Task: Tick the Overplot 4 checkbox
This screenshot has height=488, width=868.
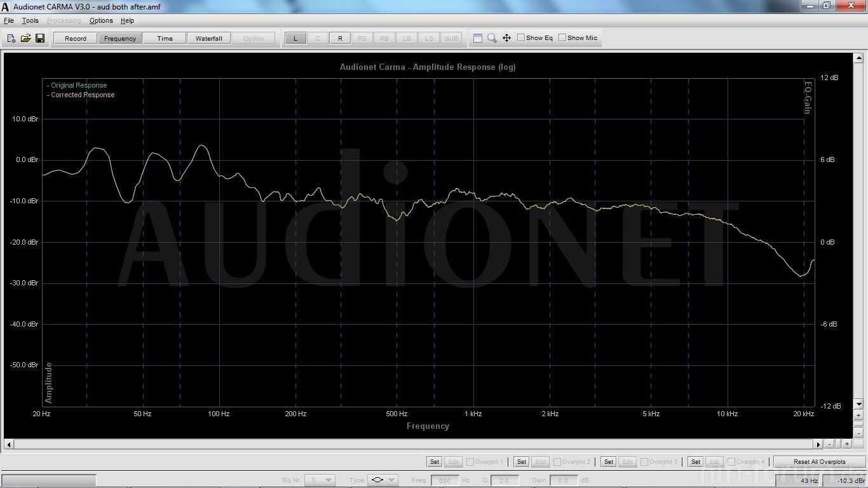Action: (731, 462)
